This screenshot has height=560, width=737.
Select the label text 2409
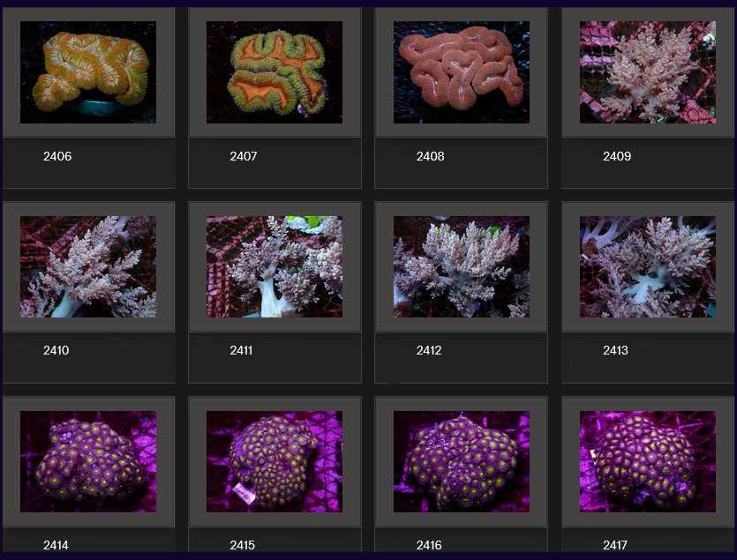click(617, 156)
